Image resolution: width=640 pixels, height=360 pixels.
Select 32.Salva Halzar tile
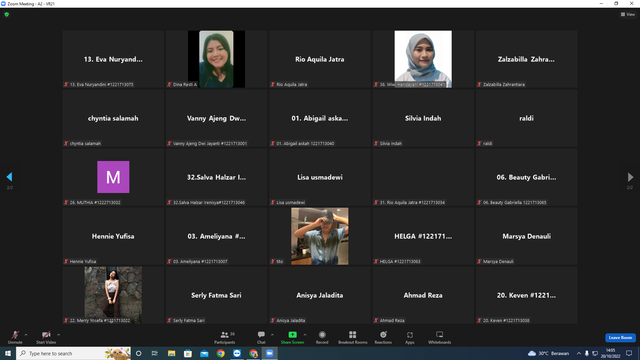coord(216,177)
